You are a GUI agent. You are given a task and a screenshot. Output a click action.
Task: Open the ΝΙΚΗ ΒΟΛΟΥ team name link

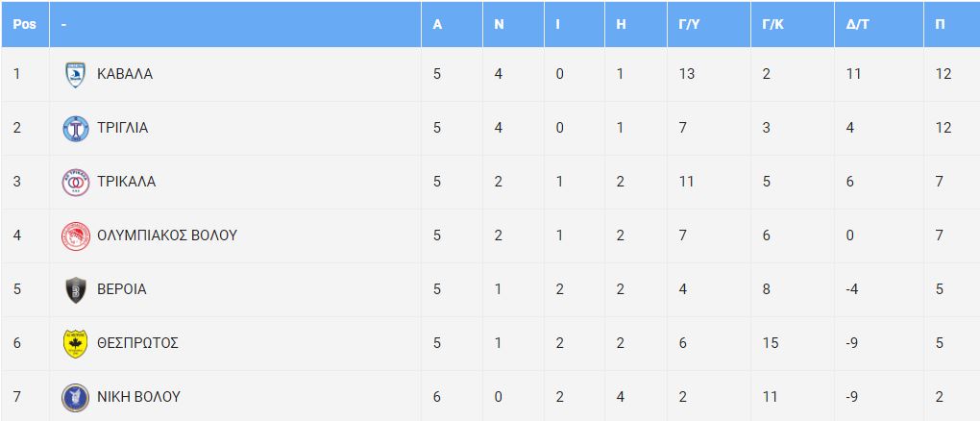click(138, 397)
